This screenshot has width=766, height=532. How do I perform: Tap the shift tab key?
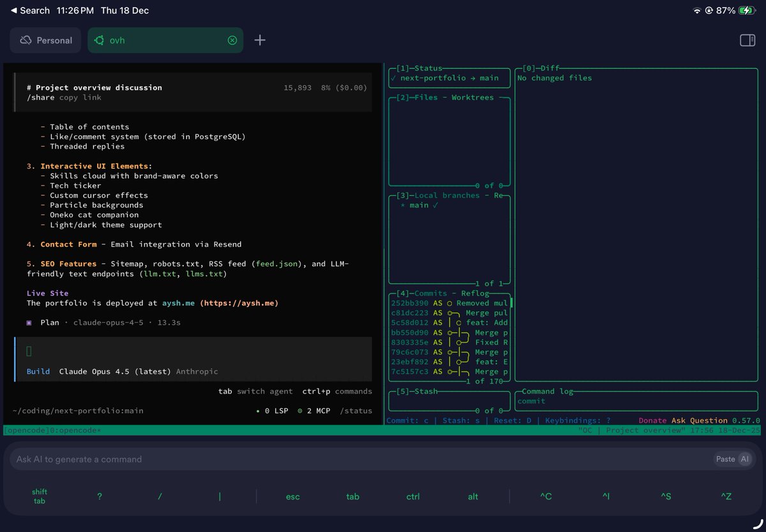pos(40,496)
